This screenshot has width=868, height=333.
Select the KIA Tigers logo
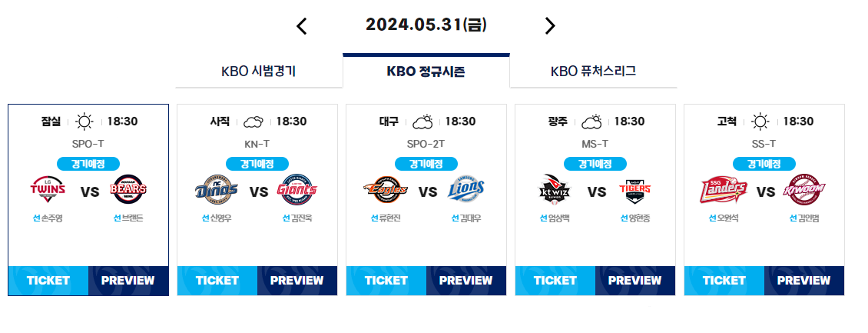(635, 189)
